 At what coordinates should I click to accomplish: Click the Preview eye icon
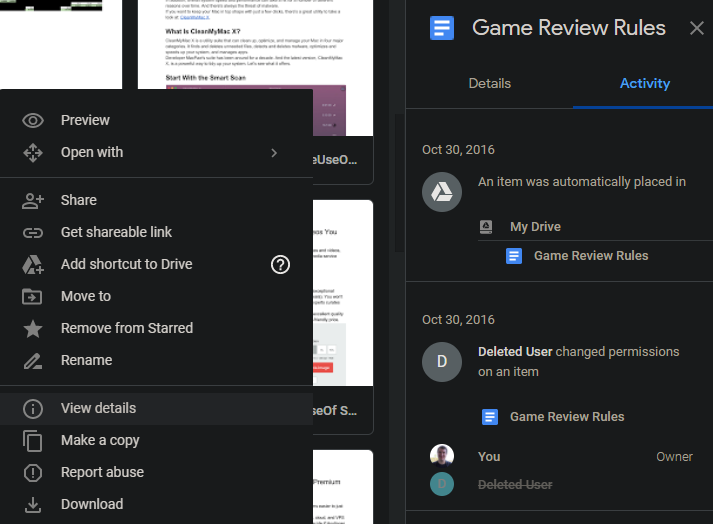pyautogui.click(x=33, y=120)
